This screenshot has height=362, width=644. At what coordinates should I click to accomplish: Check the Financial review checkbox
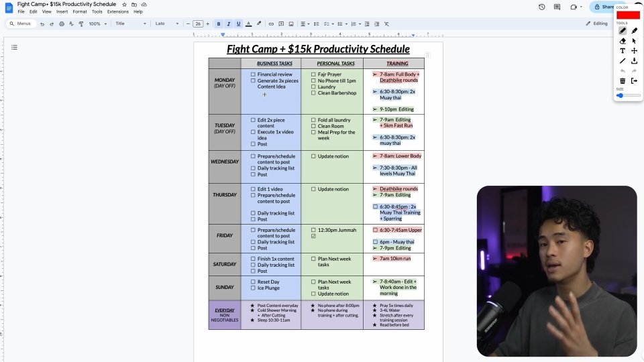(x=253, y=74)
